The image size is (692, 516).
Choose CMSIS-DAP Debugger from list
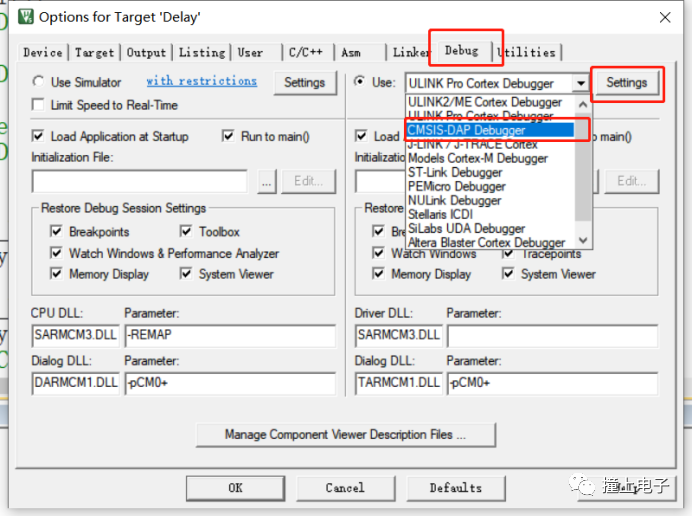[490, 130]
